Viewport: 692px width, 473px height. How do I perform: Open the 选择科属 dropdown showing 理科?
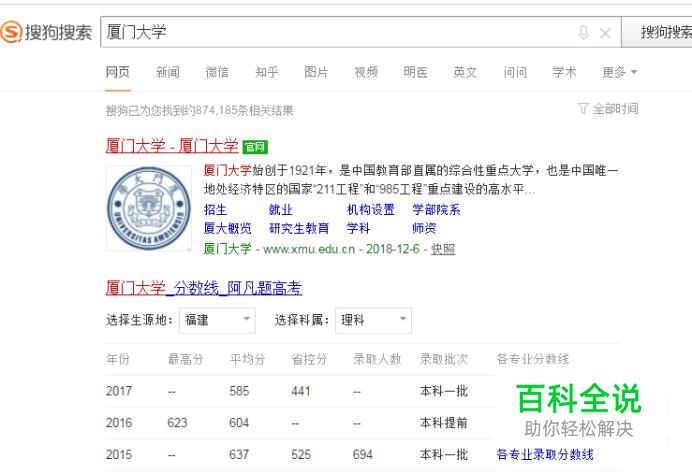tap(373, 320)
